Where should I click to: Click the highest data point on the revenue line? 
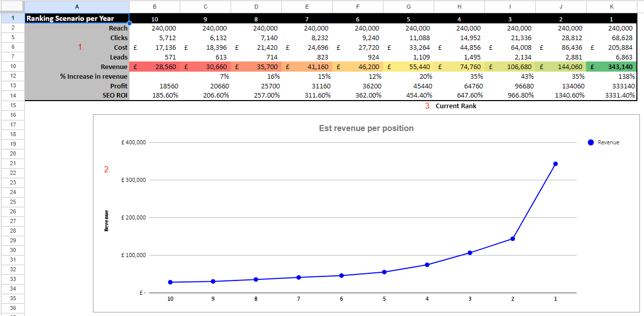555,163
